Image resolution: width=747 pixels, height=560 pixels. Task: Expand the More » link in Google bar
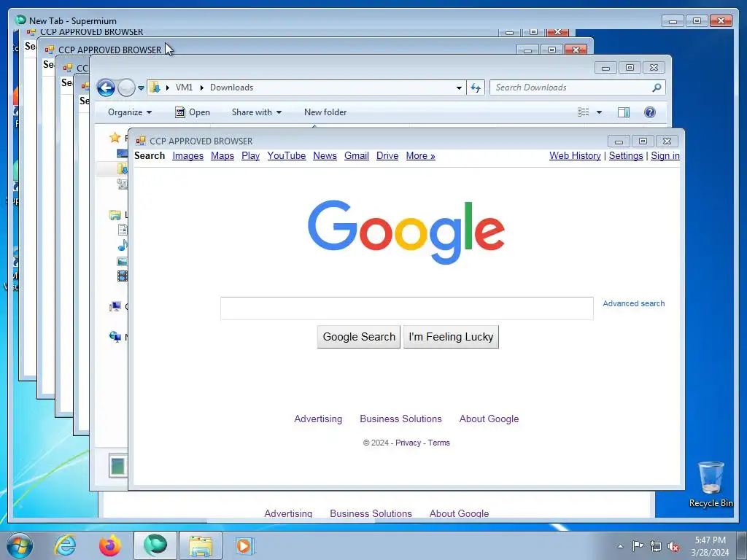click(x=420, y=156)
